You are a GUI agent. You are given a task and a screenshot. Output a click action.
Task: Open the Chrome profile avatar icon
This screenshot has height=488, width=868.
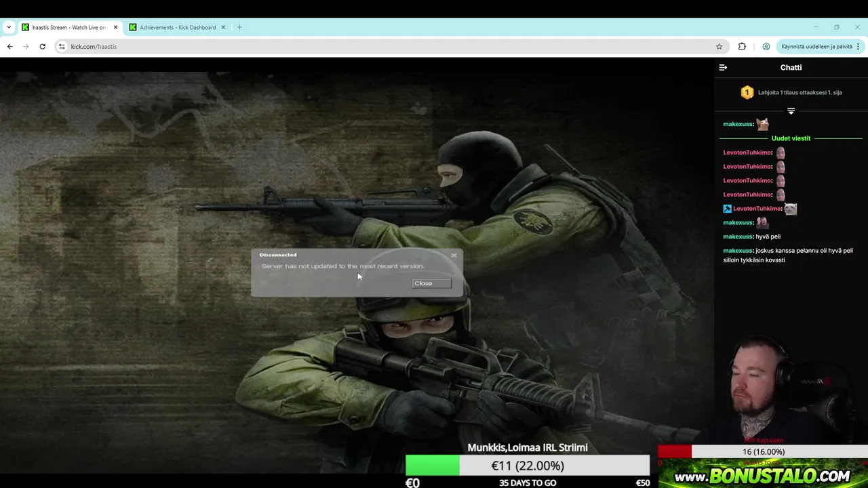tap(766, 46)
